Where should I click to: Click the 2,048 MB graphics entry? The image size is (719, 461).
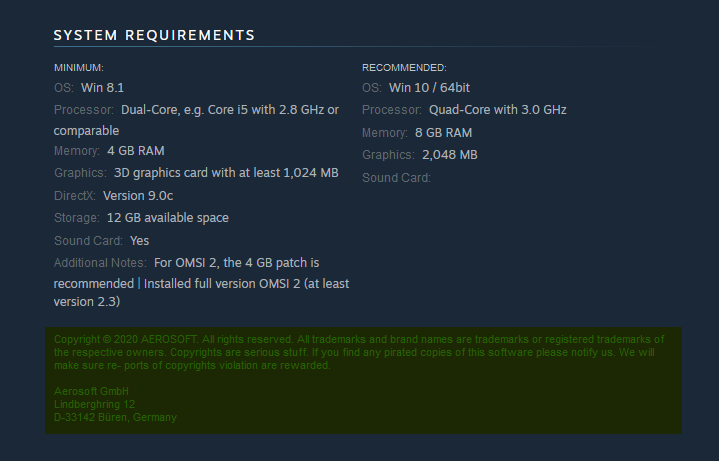click(449, 155)
